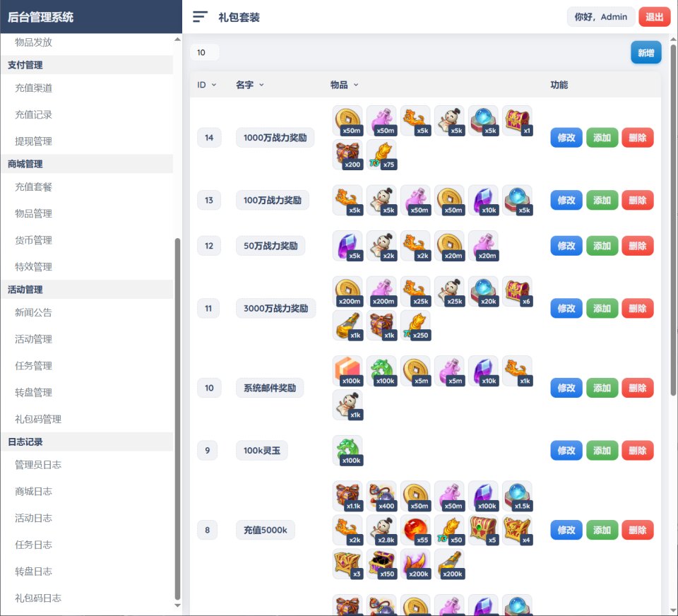Click flame item x200k in 充值5000k row
Viewport: 678px width, 616px height.
tap(415, 564)
